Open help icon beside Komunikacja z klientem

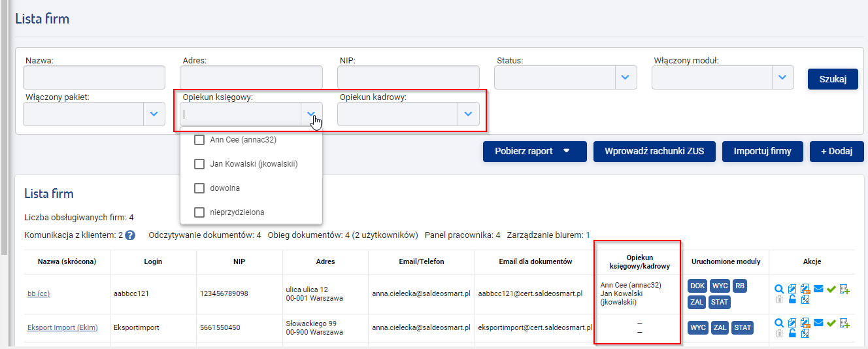click(130, 235)
